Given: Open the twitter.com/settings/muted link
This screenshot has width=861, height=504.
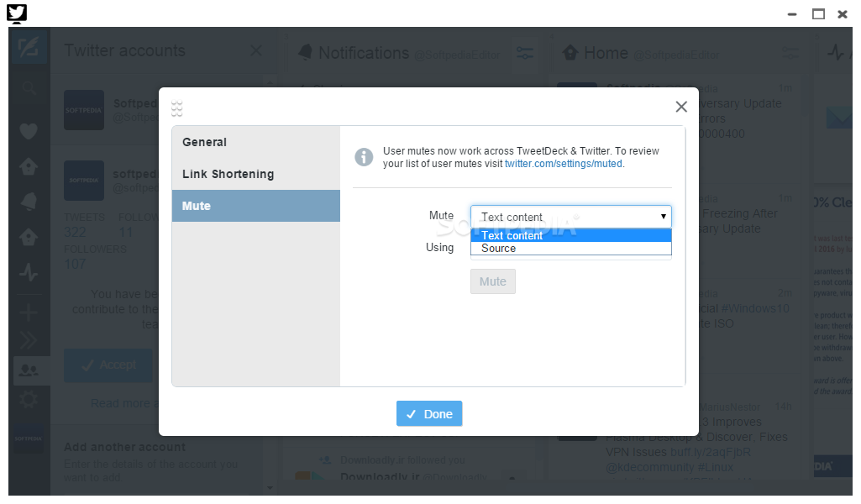Looking at the screenshot, I should tap(564, 164).
